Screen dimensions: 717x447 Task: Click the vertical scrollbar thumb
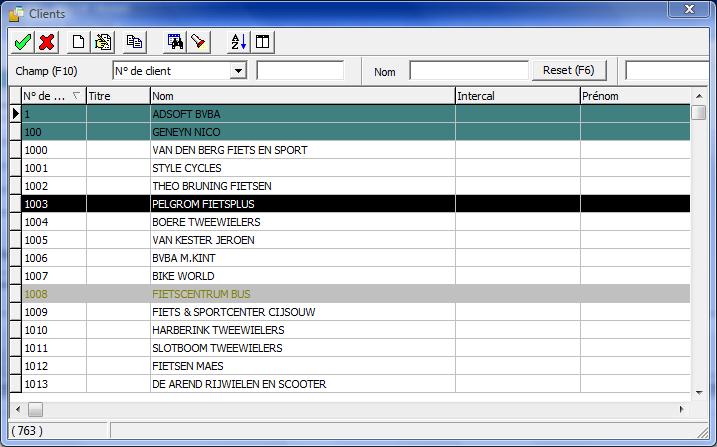pos(699,112)
